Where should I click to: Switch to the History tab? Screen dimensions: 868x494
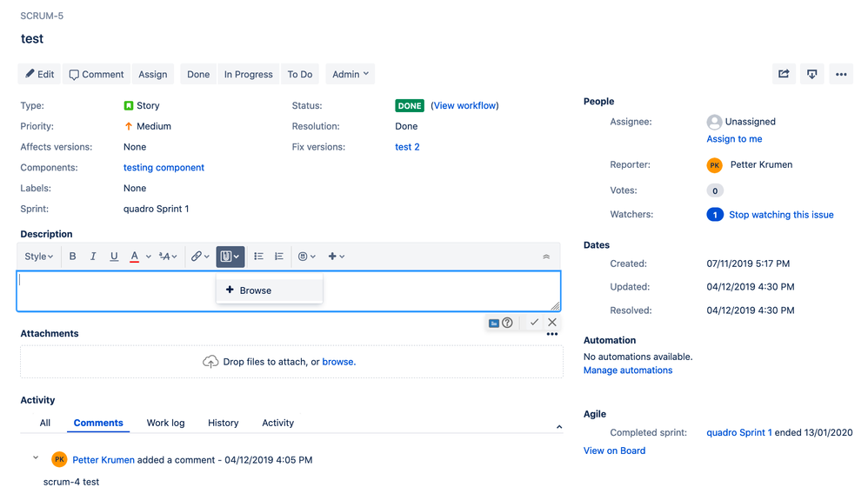224,423
